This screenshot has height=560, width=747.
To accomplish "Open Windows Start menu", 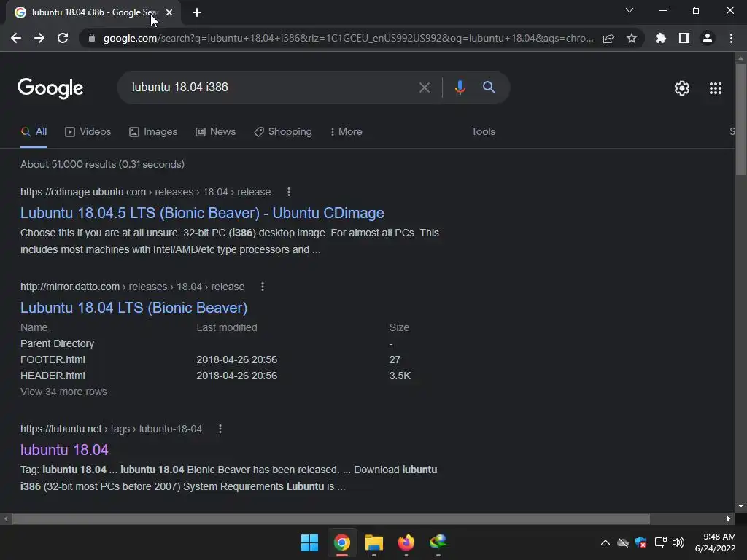I will tap(309, 542).
